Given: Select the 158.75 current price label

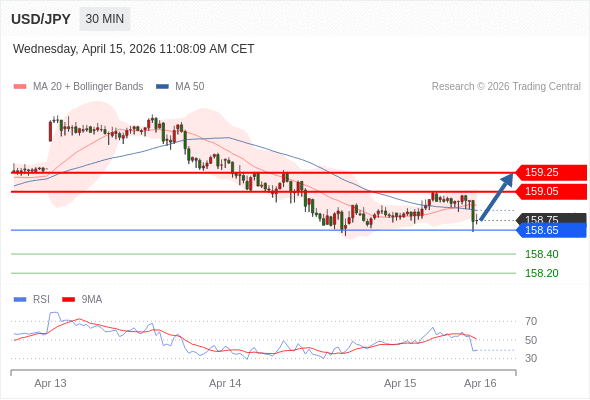Looking at the screenshot, I should 551,218.
